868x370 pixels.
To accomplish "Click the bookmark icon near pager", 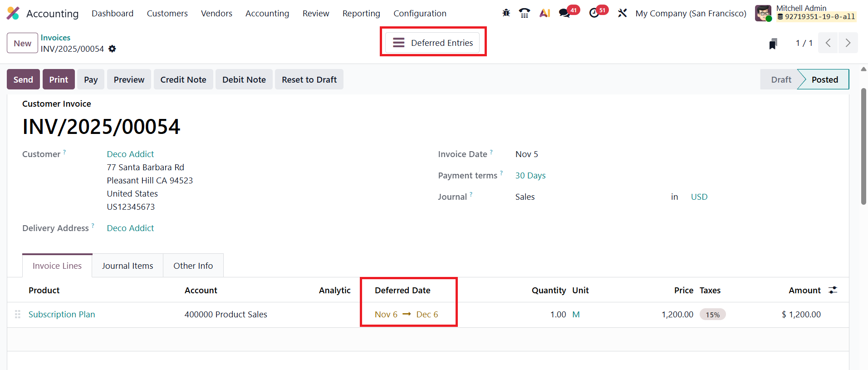I will click(x=773, y=44).
